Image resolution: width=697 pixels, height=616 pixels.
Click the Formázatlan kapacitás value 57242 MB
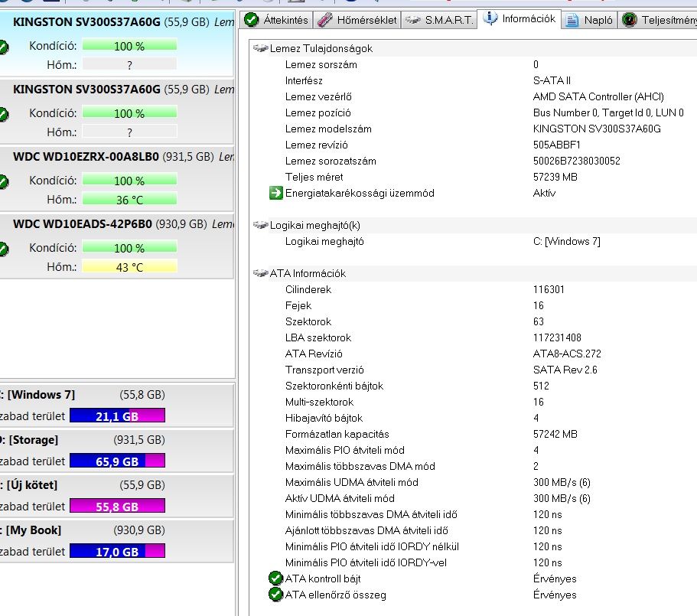555,434
